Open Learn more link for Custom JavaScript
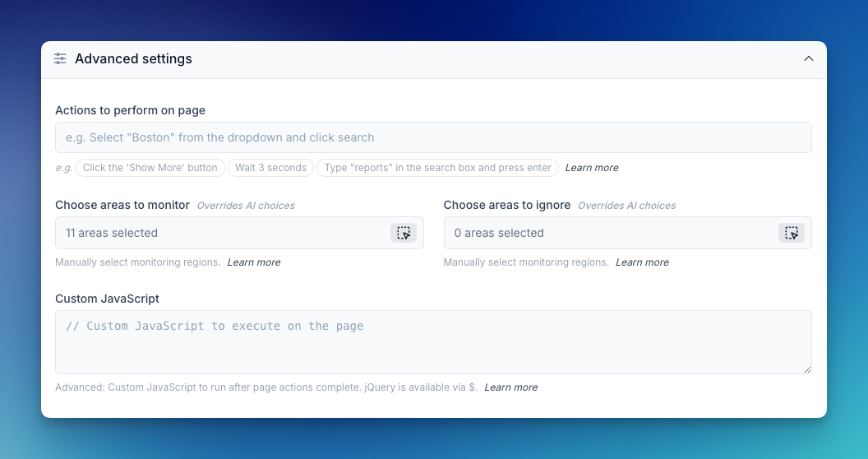This screenshot has height=459, width=868. [510, 387]
